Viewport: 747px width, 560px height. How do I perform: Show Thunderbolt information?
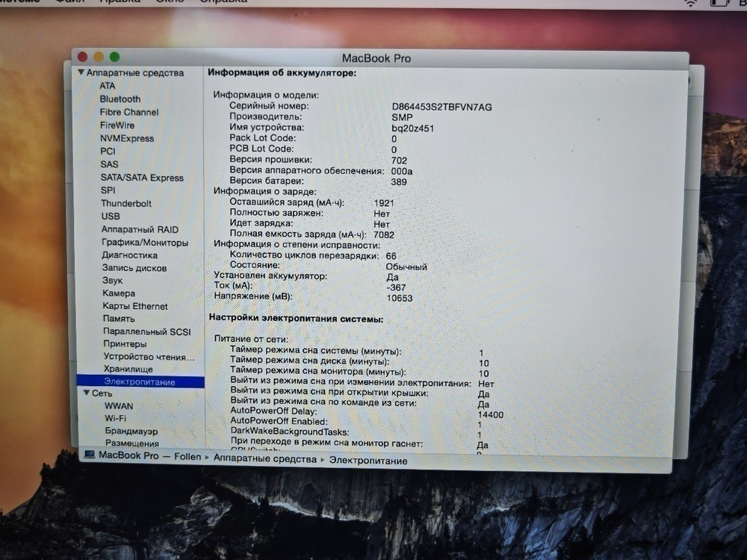pyautogui.click(x=126, y=203)
